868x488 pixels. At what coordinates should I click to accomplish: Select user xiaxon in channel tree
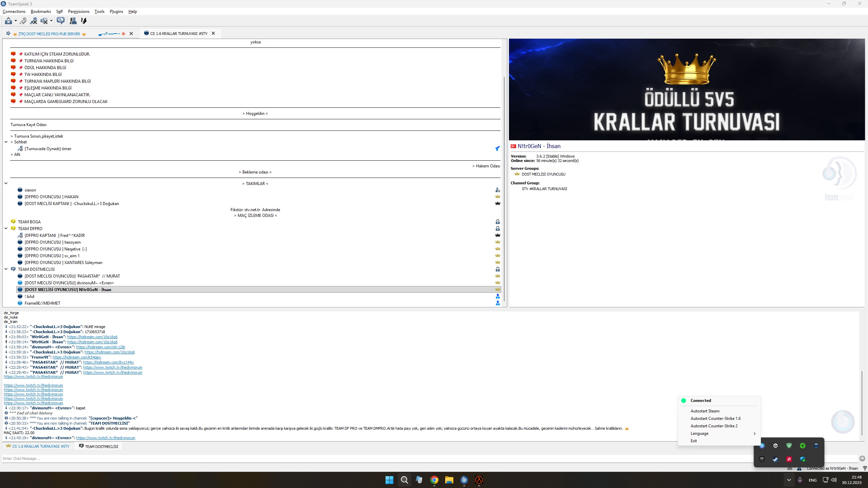pos(30,190)
